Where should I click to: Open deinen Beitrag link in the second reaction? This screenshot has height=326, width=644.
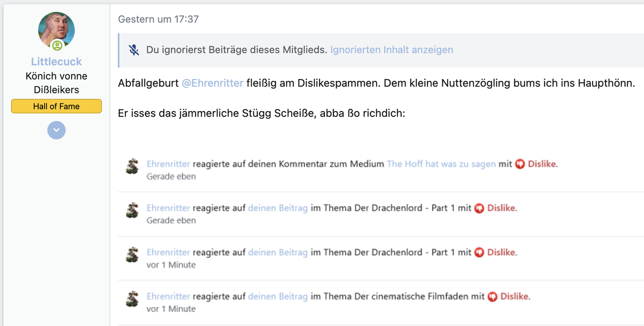tap(278, 208)
